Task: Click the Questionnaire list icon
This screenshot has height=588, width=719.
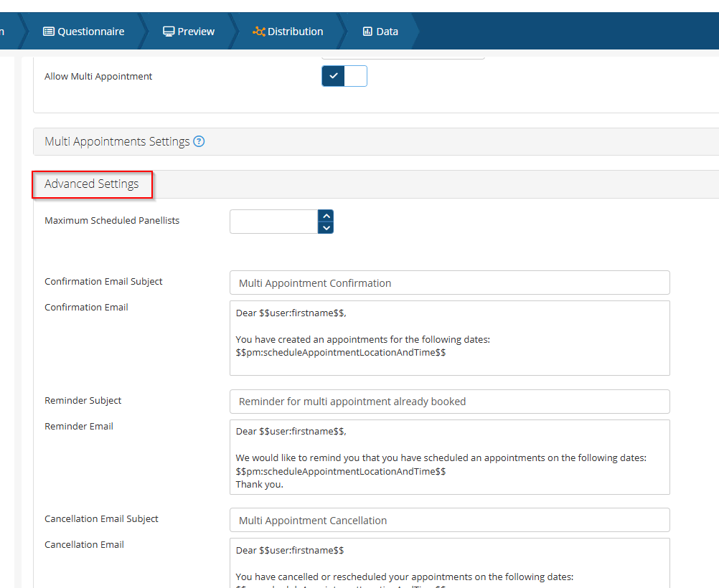Action: (49, 32)
